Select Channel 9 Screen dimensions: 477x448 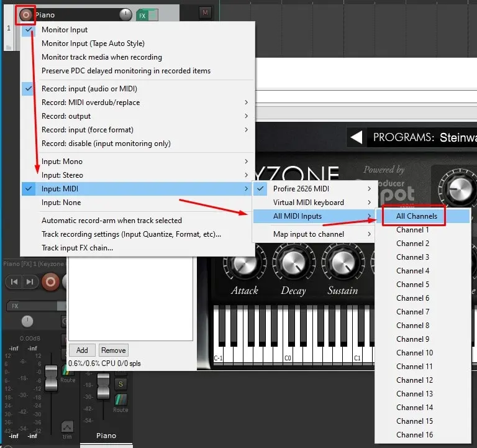(423, 339)
